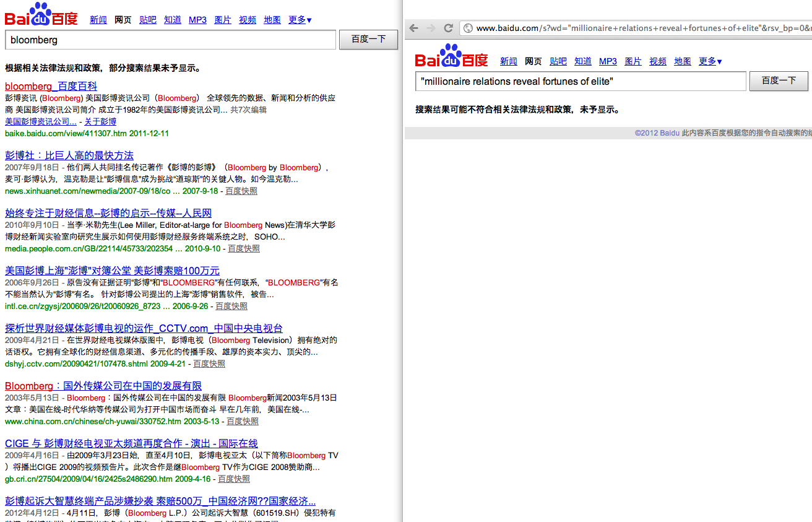Expand 更多 dropdown in left window
This screenshot has height=522, width=812.
pos(300,20)
